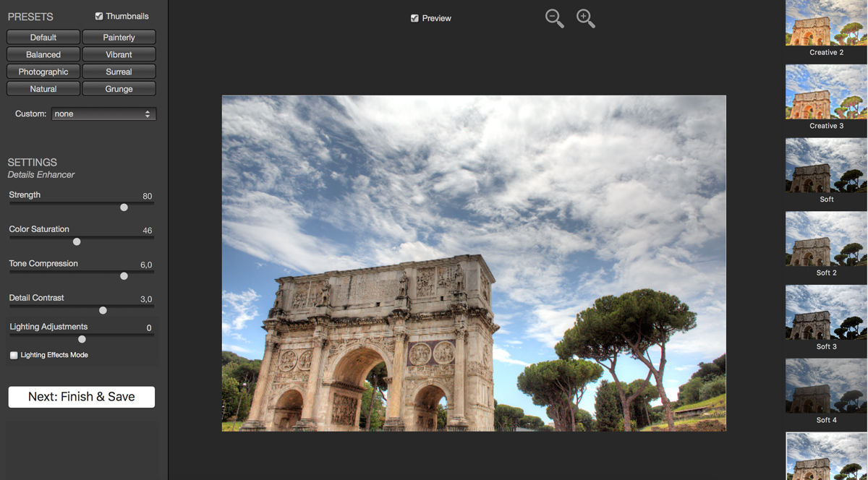Select the Vibrant preset button
Screen dimensions: 868x480
tap(119, 54)
